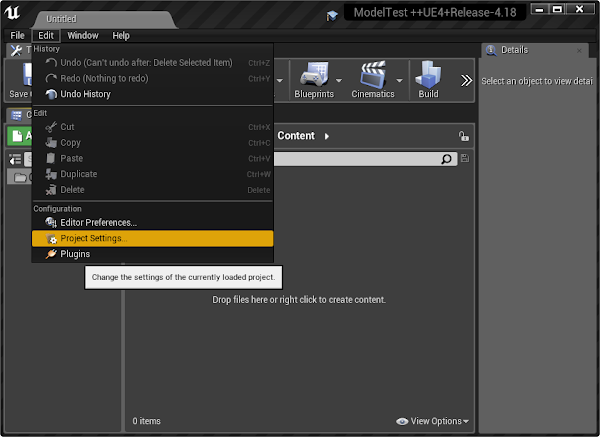Click the View Options eye icon
The height and width of the screenshot is (437, 600).
[402, 421]
